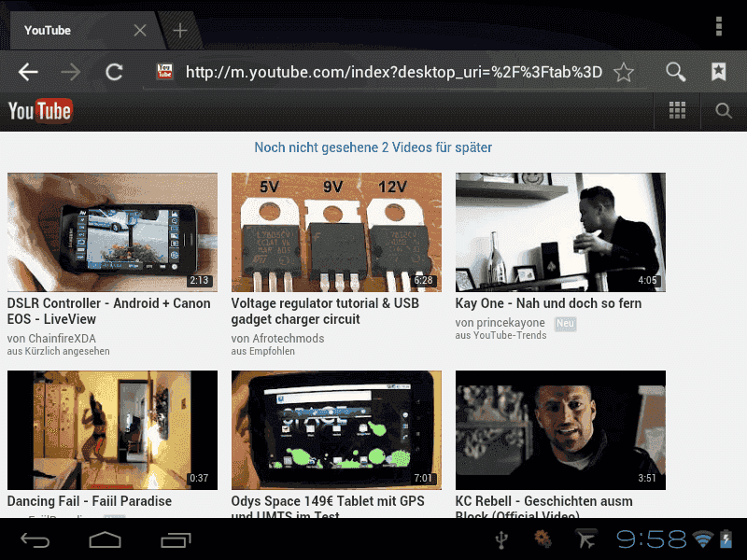This screenshot has width=747, height=560.
Task: Click 'aus Empfohlen' label
Action: pos(263,351)
